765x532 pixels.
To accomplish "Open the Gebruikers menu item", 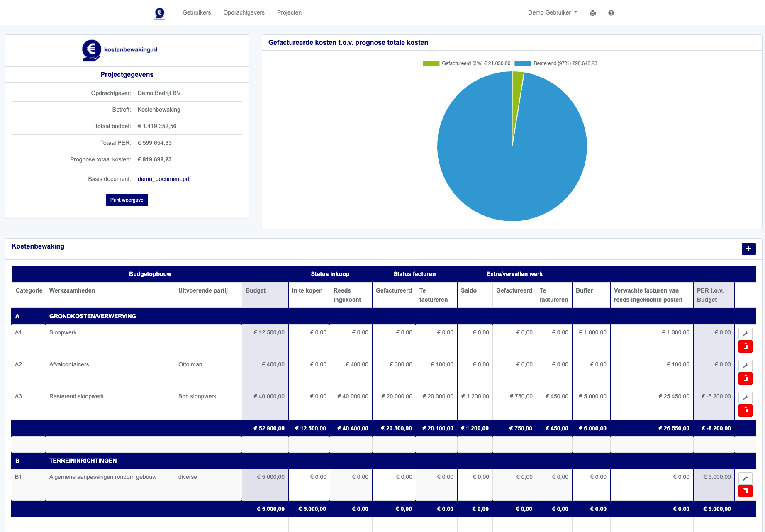I will (x=197, y=12).
